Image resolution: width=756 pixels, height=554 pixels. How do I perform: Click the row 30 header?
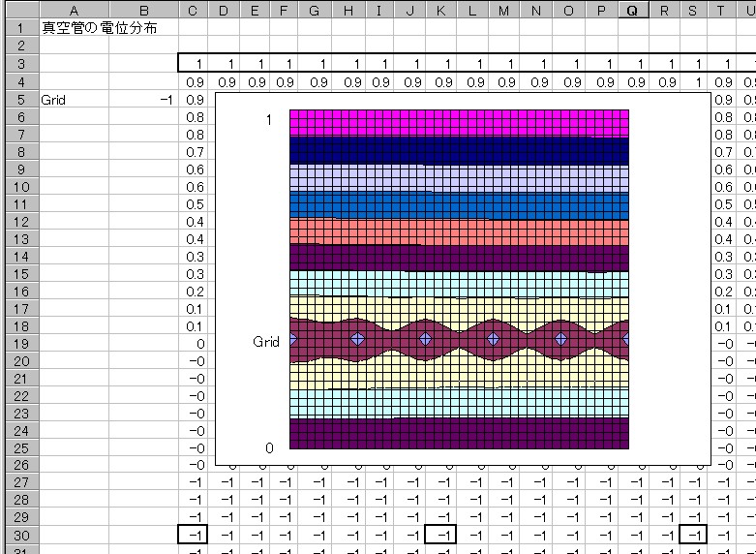19,534
